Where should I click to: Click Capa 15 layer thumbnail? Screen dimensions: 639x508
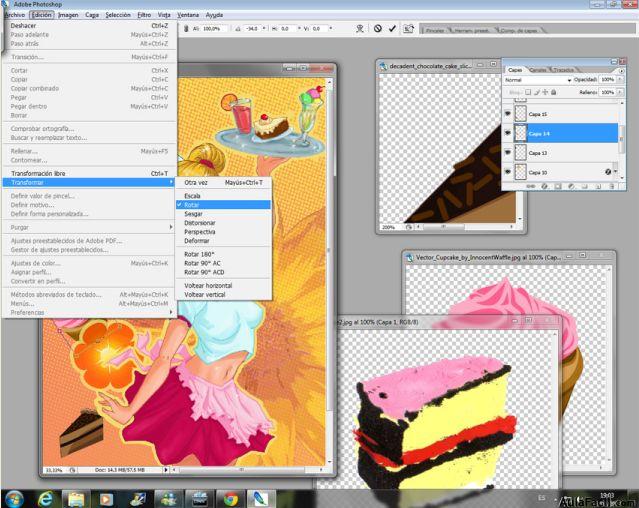pyautogui.click(x=520, y=114)
